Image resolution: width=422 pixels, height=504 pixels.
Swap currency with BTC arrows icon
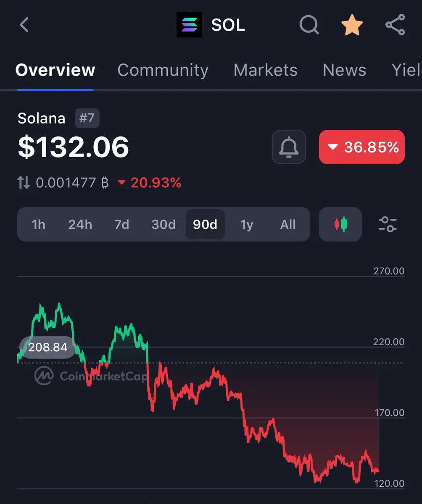24,183
